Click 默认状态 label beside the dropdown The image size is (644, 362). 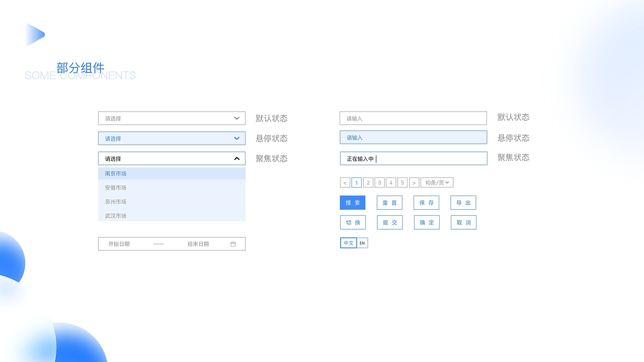(272, 118)
